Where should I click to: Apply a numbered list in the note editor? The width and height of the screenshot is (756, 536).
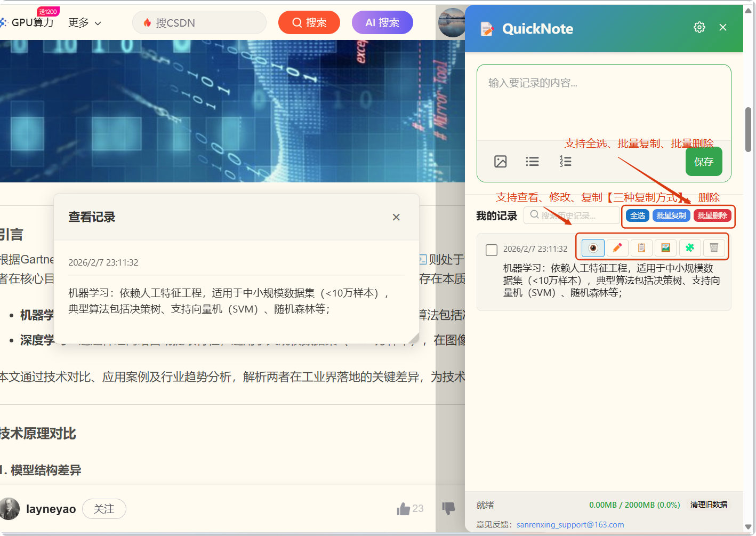pyautogui.click(x=566, y=161)
